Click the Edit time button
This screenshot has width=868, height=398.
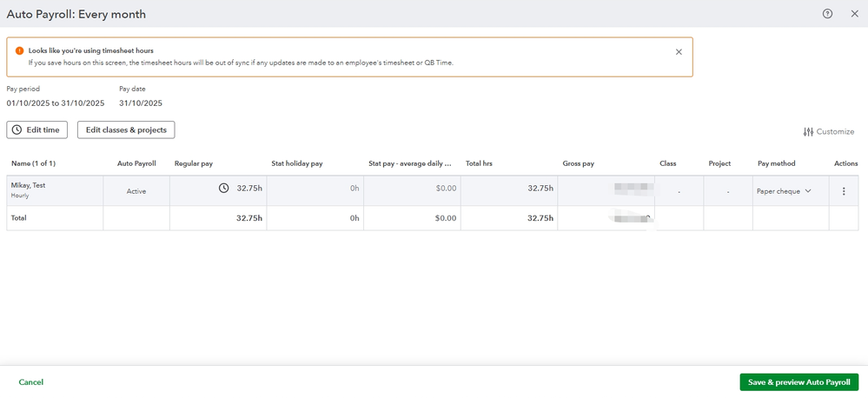pyautogui.click(x=36, y=129)
